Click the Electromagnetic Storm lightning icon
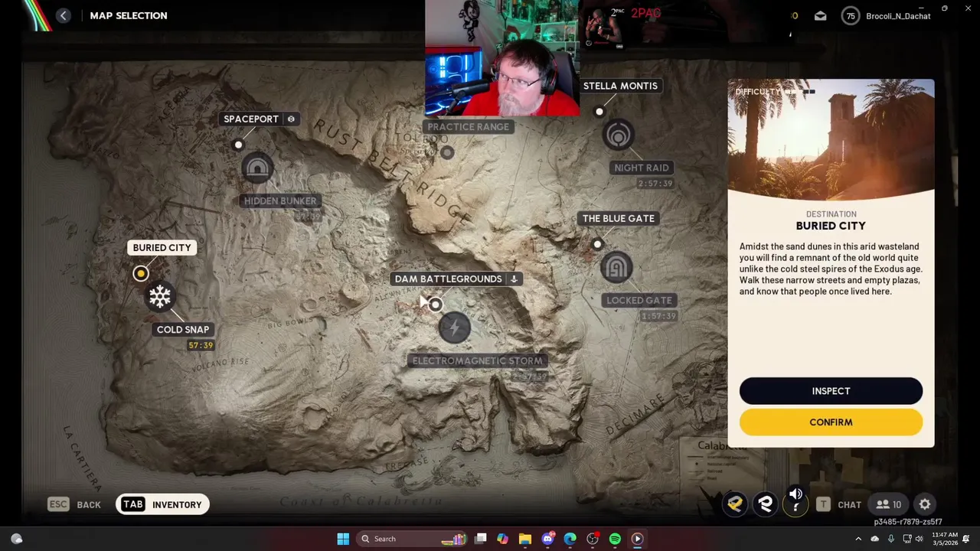 [454, 328]
